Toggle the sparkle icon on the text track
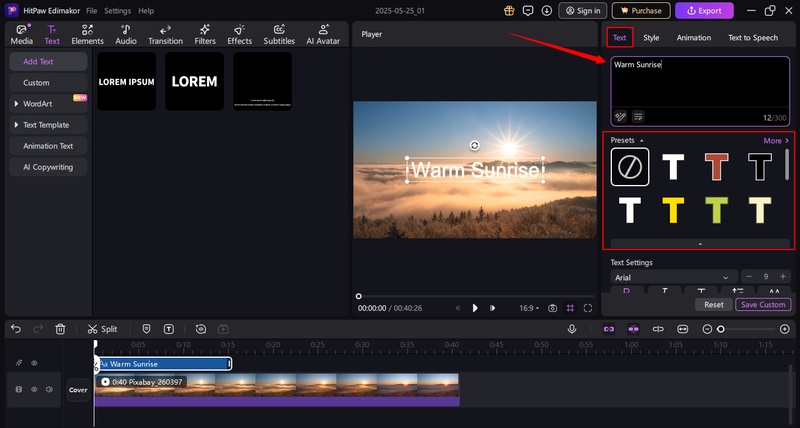The image size is (800, 428). pyautogui.click(x=19, y=363)
